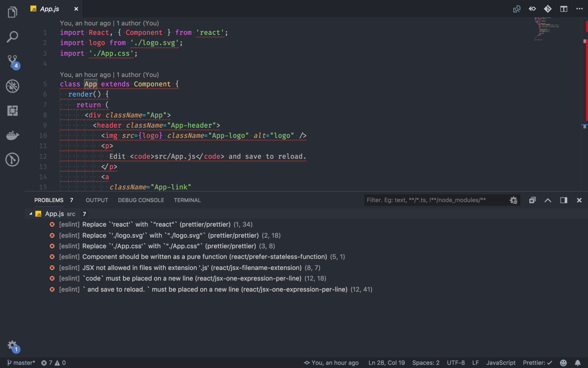Click the 'render' method name on line 6
Screen dimensions: 588x368
tap(80, 95)
